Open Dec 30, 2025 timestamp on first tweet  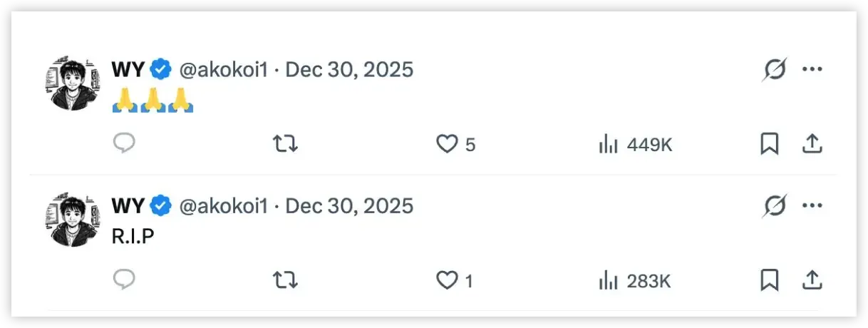point(349,70)
